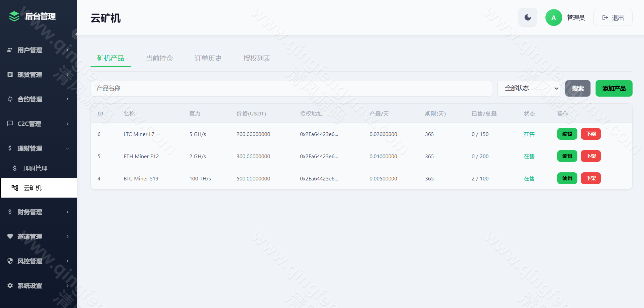Switch to the 矿机产品 tab
Image resolution: width=644 pixels, height=308 pixels.
point(111,58)
